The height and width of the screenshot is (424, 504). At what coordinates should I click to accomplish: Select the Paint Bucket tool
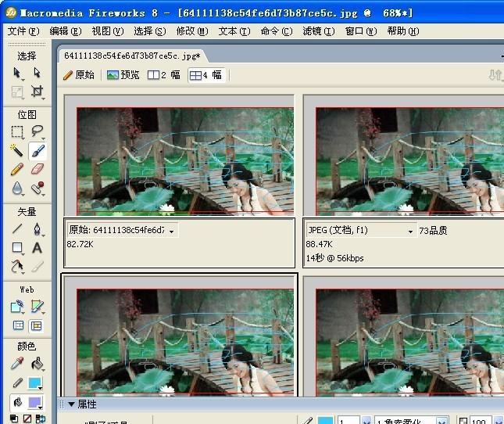pyautogui.click(x=37, y=364)
